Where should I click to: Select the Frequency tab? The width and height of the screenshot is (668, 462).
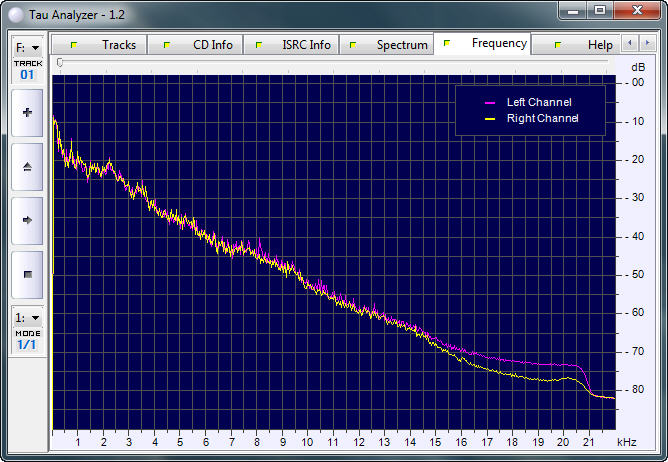(482, 43)
